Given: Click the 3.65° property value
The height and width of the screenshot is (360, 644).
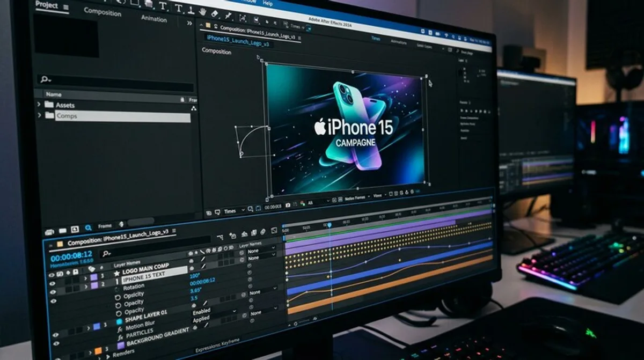Looking at the screenshot, I should [196, 290].
